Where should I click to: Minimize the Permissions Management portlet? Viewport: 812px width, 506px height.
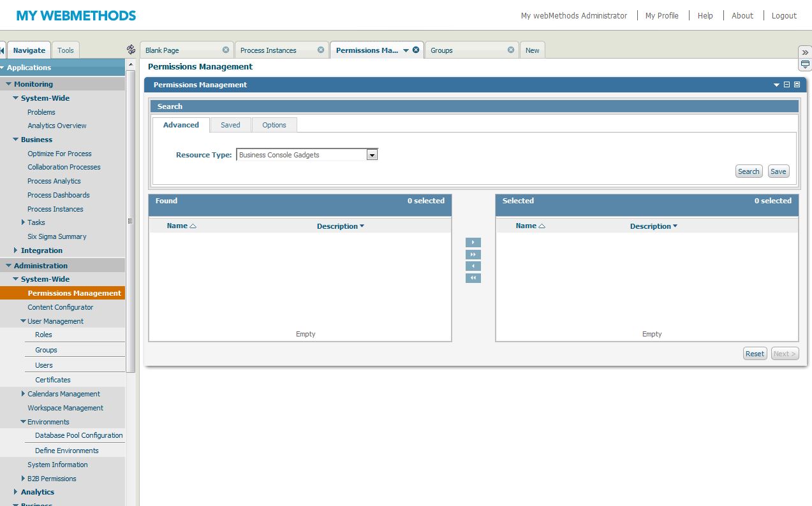[x=786, y=85]
